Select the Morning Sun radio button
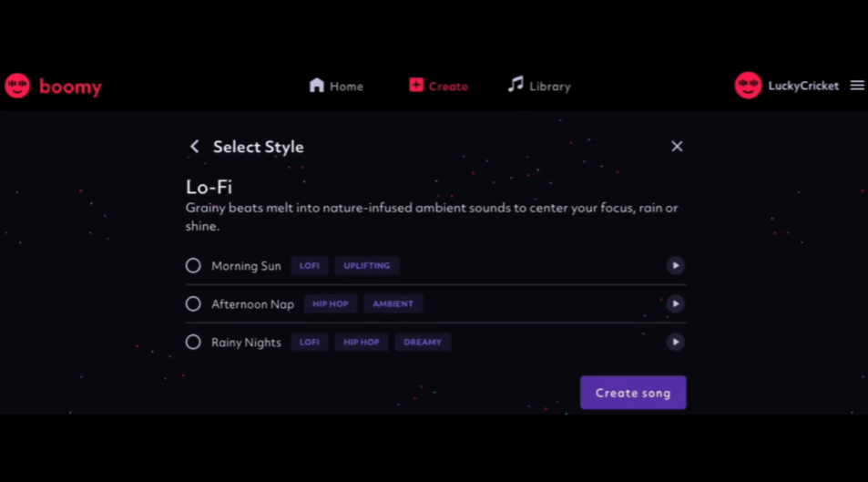 click(x=193, y=266)
